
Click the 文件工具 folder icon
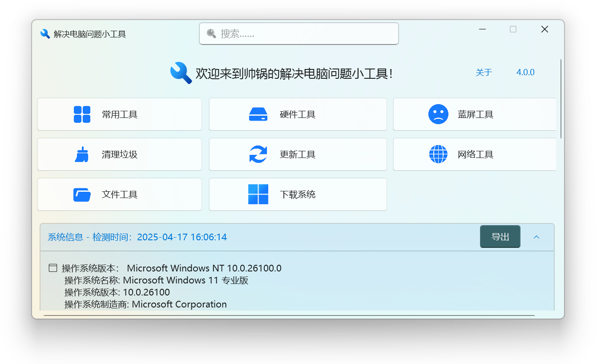point(82,194)
